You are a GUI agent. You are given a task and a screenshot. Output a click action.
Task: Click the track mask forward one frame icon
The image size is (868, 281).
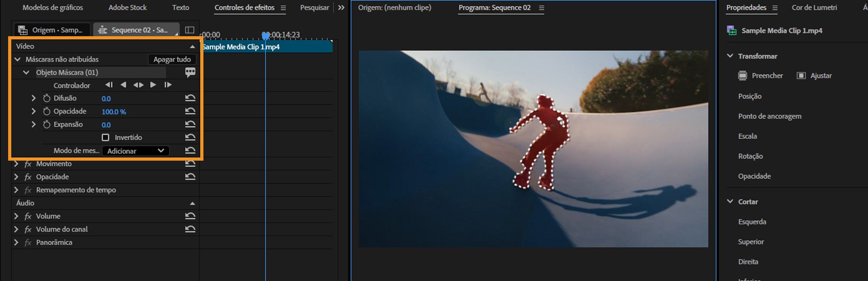click(x=168, y=85)
